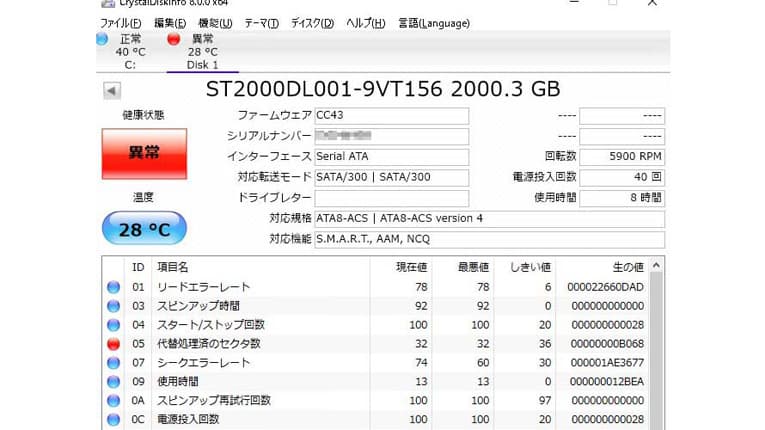Click blue status dot for 電源投入回数 row
This screenshot has height=430, width=765.
[x=113, y=419]
